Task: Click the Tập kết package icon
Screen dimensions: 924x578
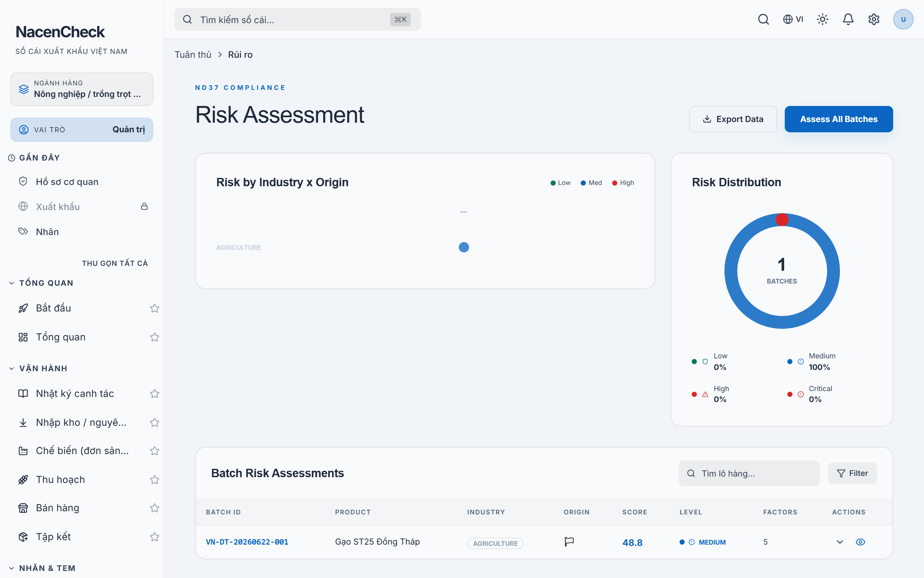Action: (23, 537)
